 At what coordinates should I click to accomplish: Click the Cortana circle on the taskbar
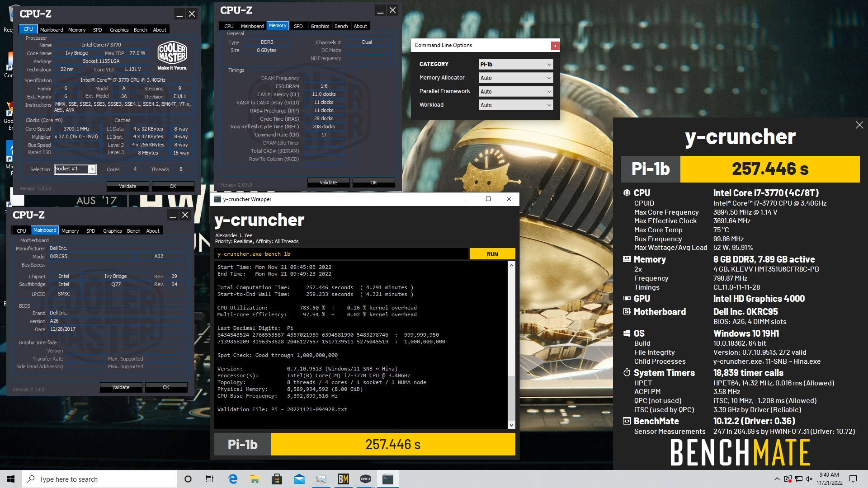coord(188,479)
